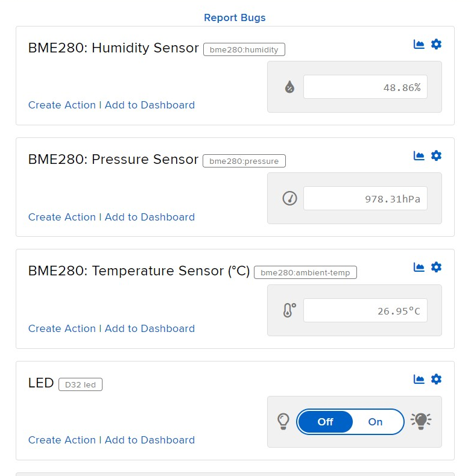
Task: Open chart icon for LED component
Action: 419,379
